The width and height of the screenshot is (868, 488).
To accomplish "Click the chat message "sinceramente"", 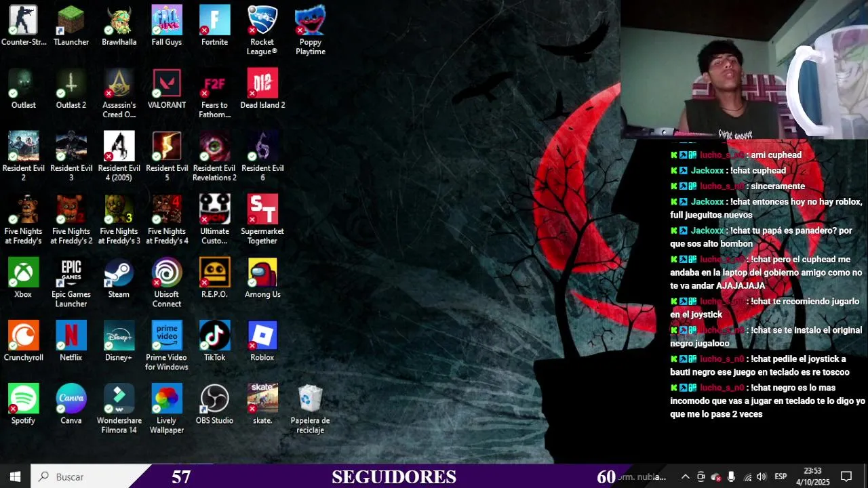I will pyautogui.click(x=778, y=186).
